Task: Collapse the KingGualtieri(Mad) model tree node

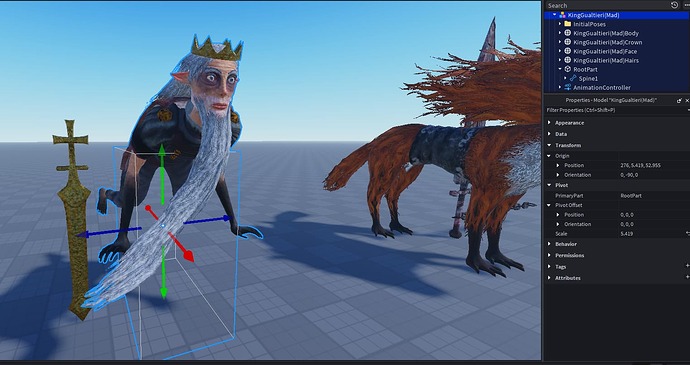Action: pyautogui.click(x=554, y=15)
